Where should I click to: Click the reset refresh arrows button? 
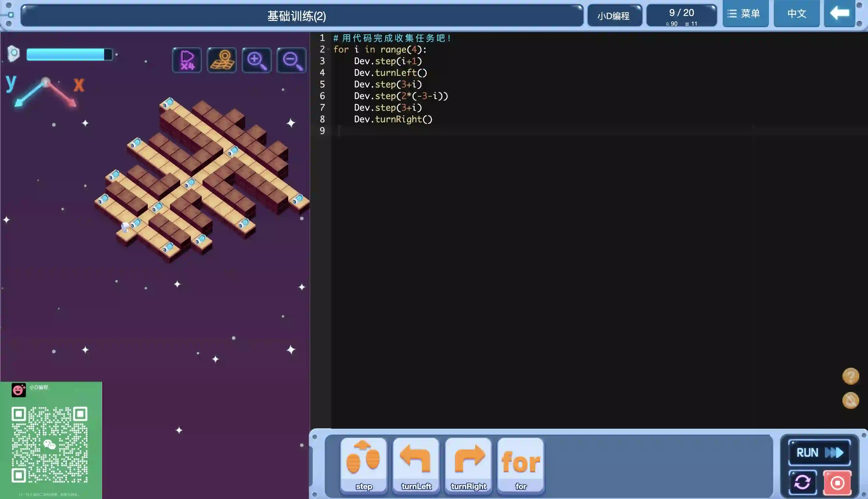pyautogui.click(x=802, y=482)
